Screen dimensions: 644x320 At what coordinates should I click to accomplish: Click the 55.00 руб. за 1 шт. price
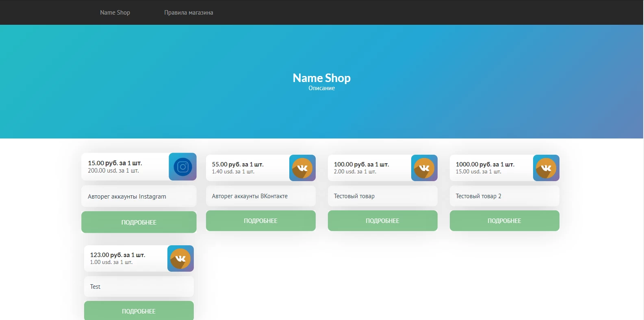pyautogui.click(x=238, y=164)
